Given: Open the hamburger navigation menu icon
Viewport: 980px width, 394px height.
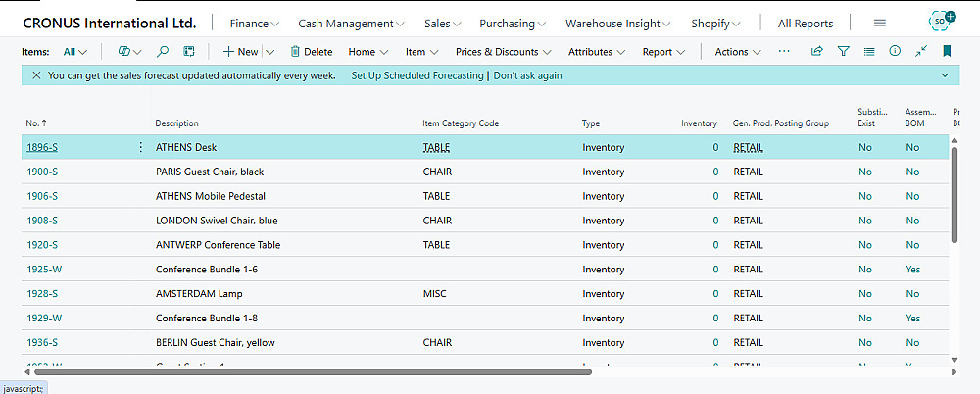Looking at the screenshot, I should click(x=879, y=23).
